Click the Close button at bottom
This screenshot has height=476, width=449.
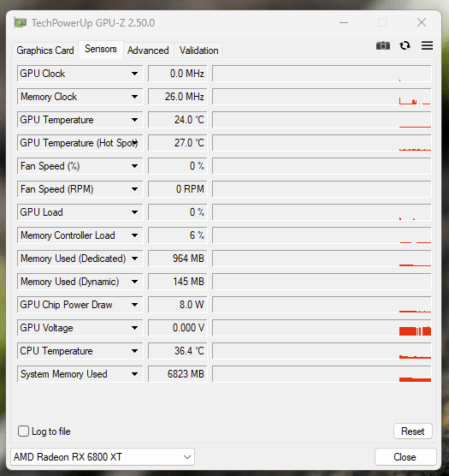pos(405,457)
